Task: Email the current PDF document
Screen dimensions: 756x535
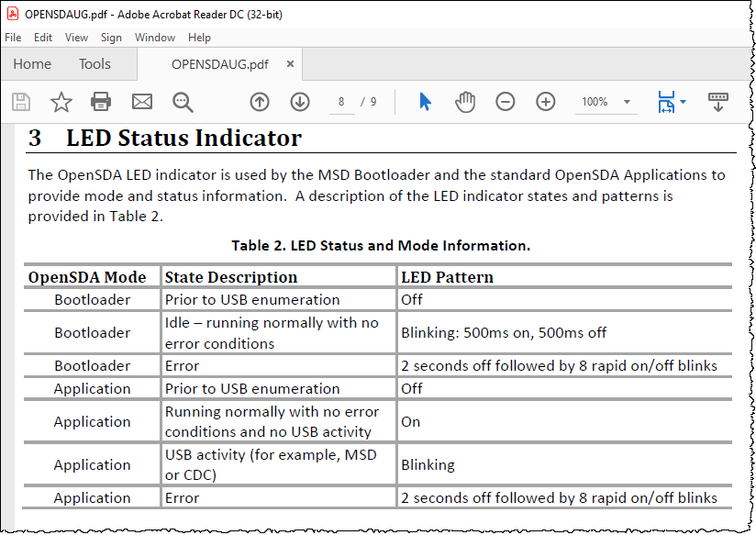Action: (x=141, y=102)
